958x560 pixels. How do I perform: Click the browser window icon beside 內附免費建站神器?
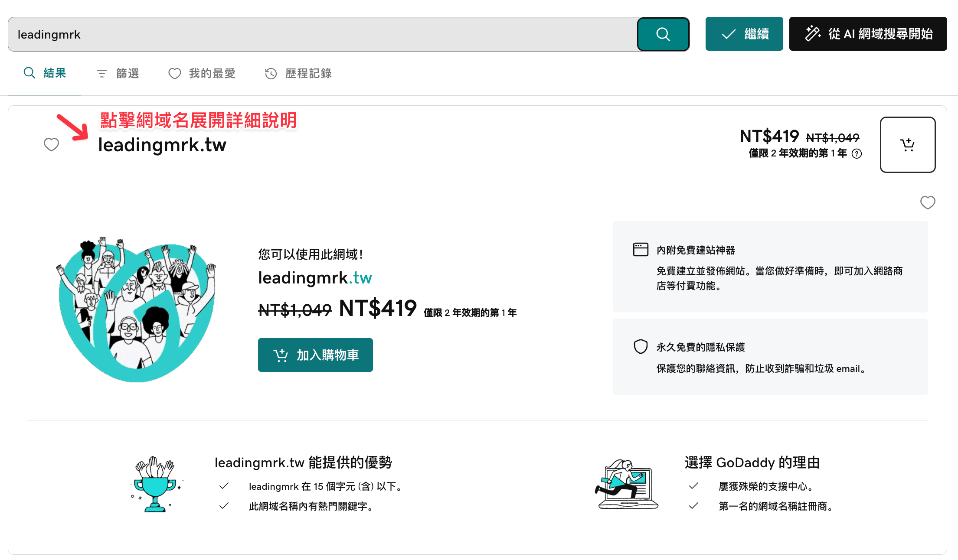click(x=641, y=250)
